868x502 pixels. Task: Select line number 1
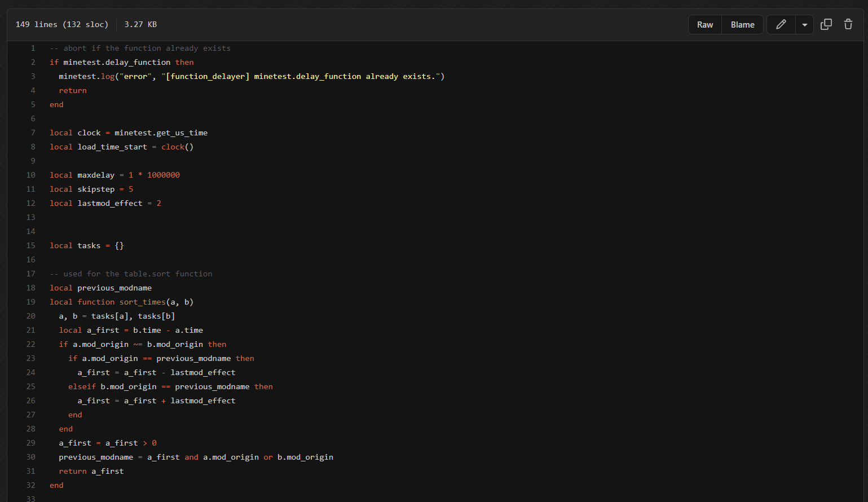[x=33, y=48]
